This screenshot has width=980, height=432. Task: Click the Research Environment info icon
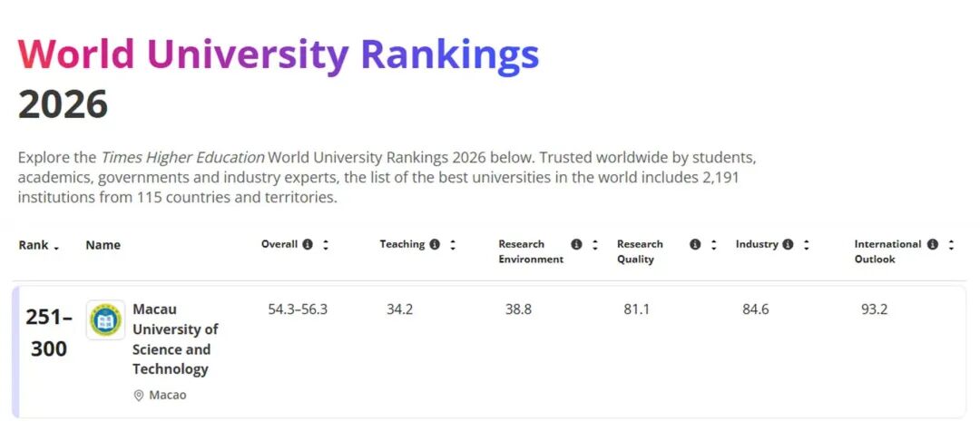576,245
